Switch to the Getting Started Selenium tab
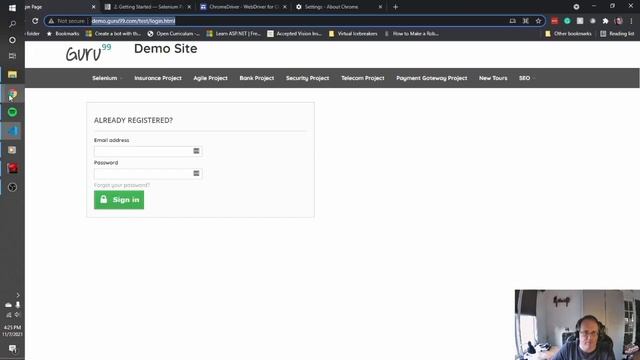This screenshot has height=360, width=640. pos(147,7)
